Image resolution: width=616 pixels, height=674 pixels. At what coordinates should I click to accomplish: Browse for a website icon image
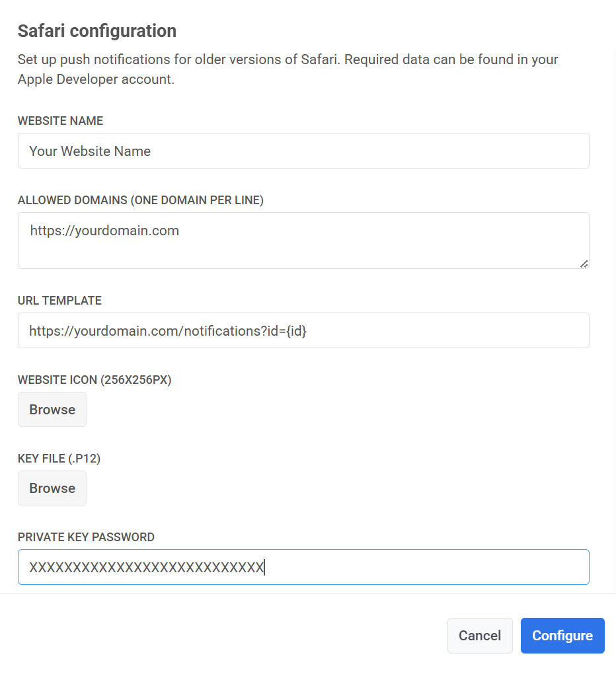point(52,409)
